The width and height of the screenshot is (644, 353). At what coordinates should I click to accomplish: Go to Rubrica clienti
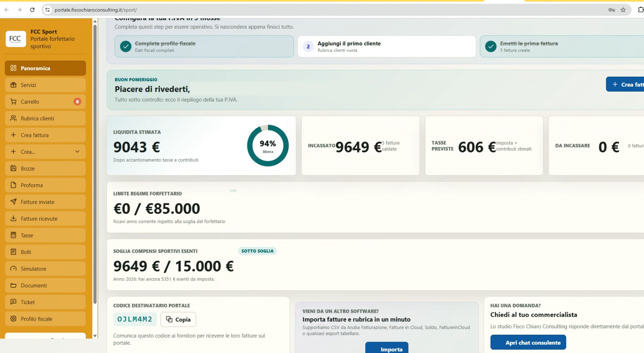[x=45, y=118]
